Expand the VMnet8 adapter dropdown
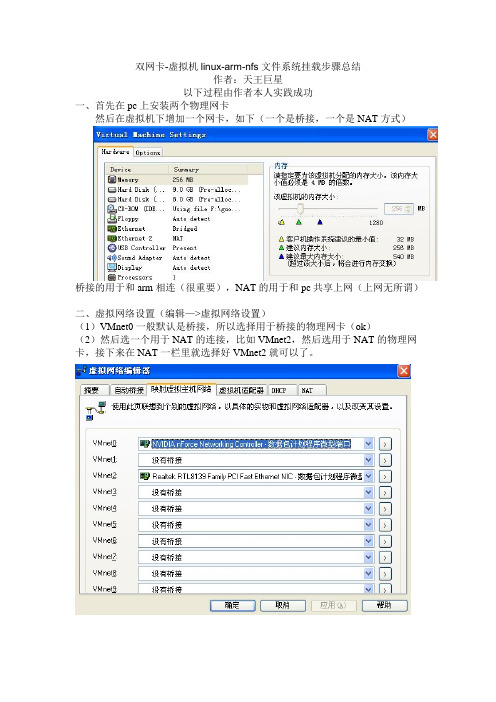Viewport: 496px width, 702px height. click(368, 573)
